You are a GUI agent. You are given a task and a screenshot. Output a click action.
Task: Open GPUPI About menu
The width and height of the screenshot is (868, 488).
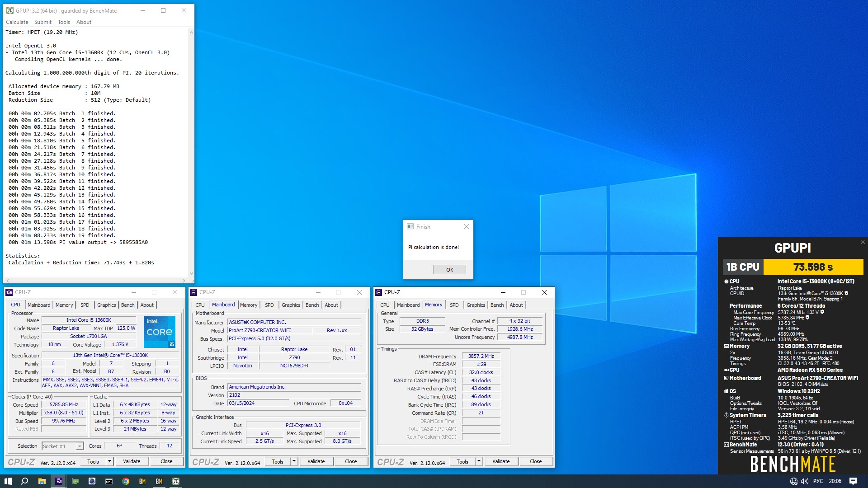(x=84, y=22)
